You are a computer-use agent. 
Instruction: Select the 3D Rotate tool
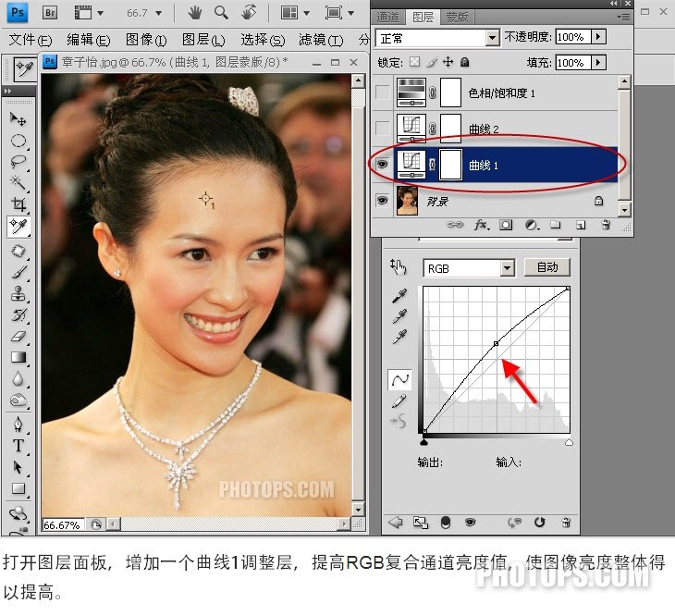pos(18,513)
